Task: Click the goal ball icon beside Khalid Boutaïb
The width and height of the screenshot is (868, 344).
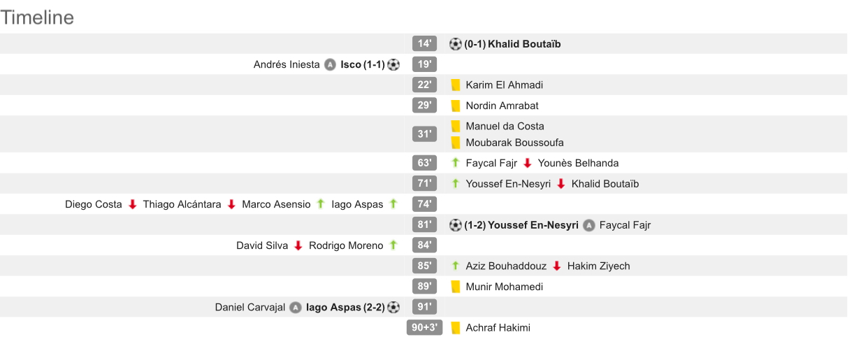Action: click(x=456, y=44)
